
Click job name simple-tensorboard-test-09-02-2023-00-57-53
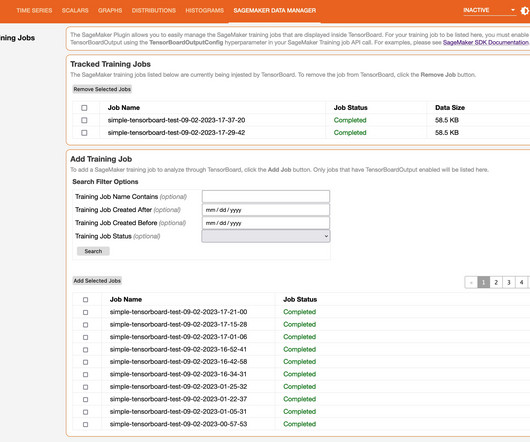click(x=178, y=424)
